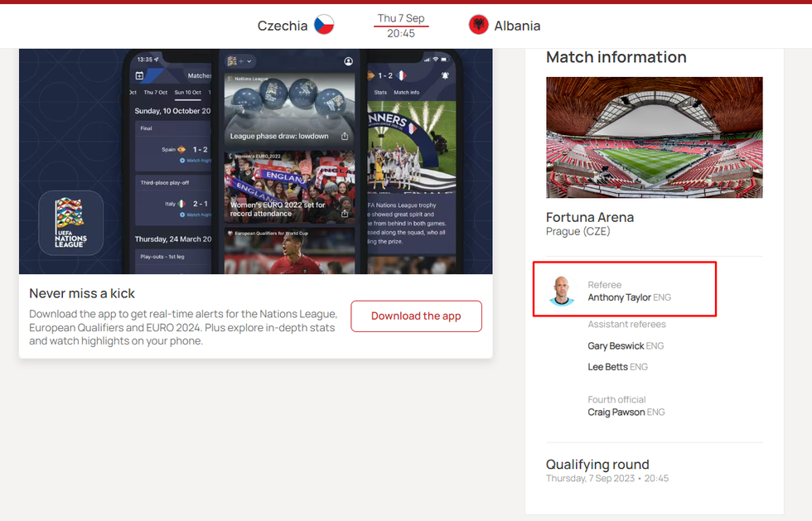Open competition dropdown chevron in middle phone

[249, 61]
